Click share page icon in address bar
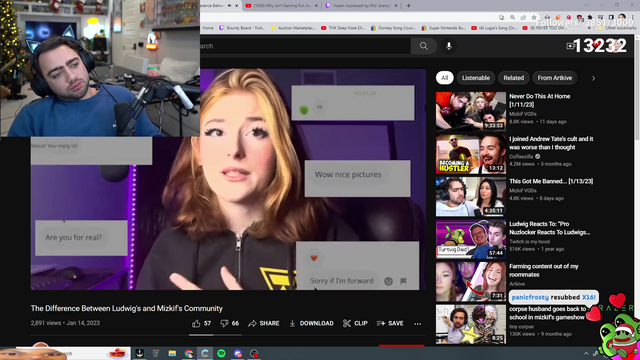 pyautogui.click(x=523, y=18)
